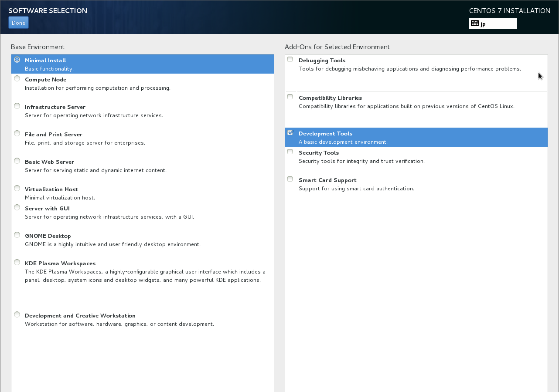Screen dimensions: 559x392
Task: Uncheck the Development Tools checkbox
Action: coord(290,133)
